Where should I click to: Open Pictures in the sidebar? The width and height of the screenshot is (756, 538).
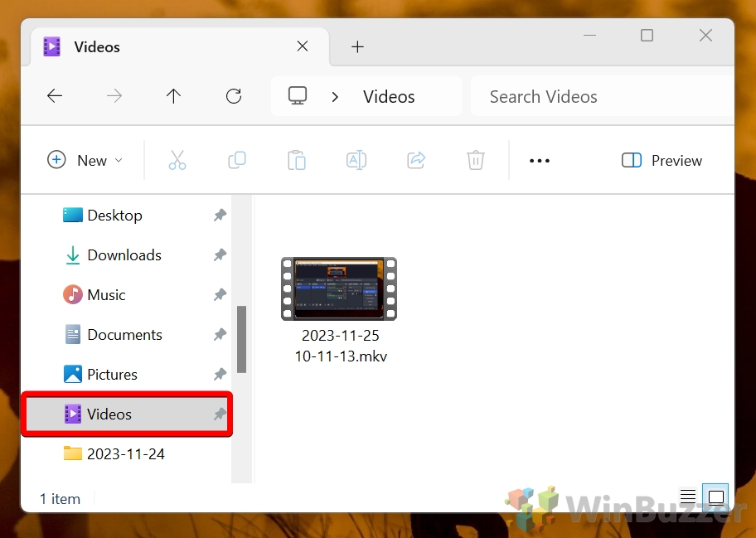tap(101, 374)
